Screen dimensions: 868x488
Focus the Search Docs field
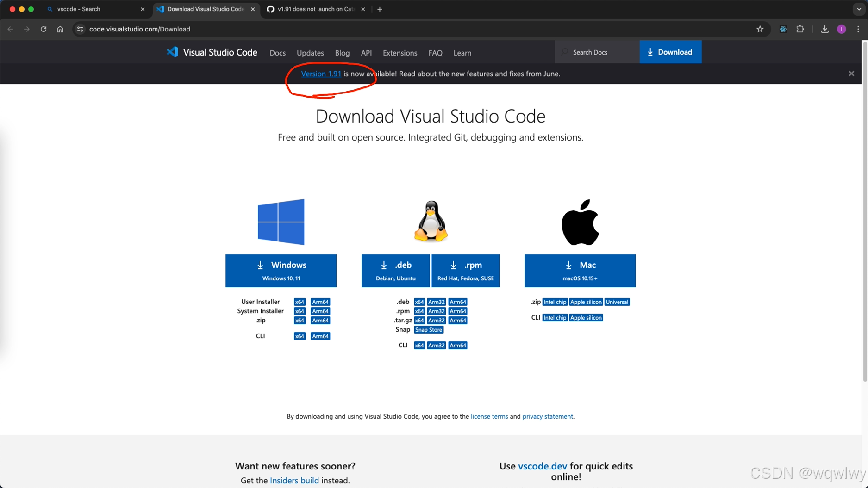pos(597,52)
